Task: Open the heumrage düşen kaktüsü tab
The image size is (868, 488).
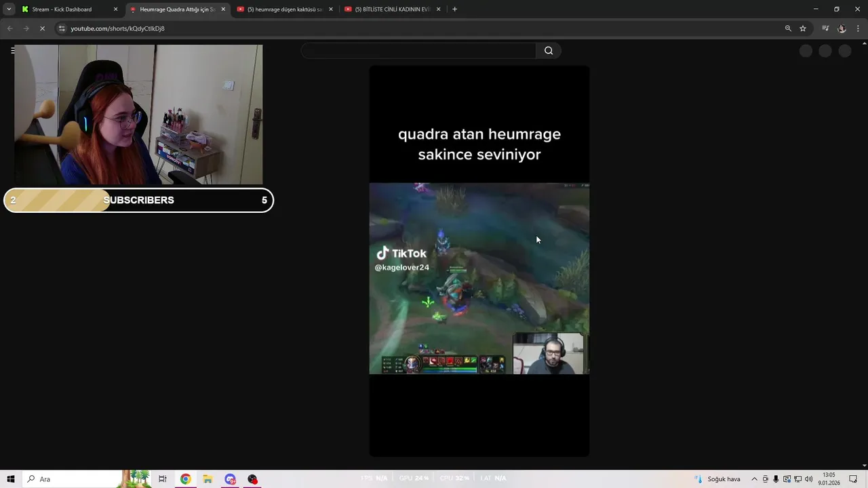Action: 284,9
